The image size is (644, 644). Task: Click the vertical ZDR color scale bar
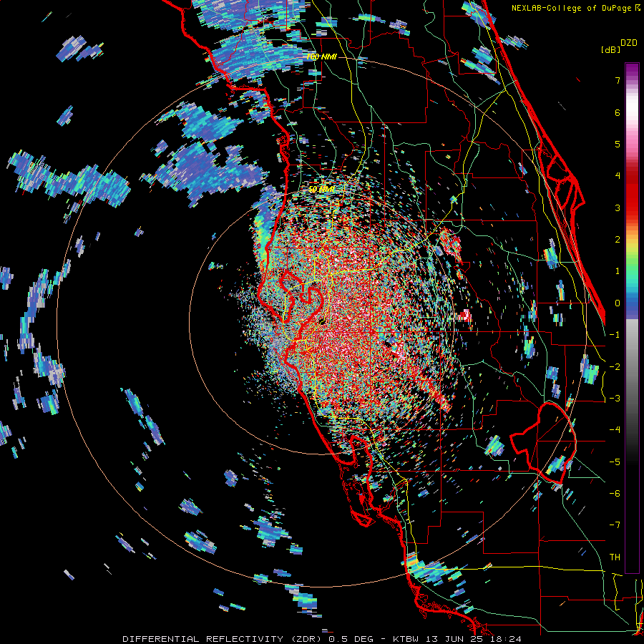point(632,318)
